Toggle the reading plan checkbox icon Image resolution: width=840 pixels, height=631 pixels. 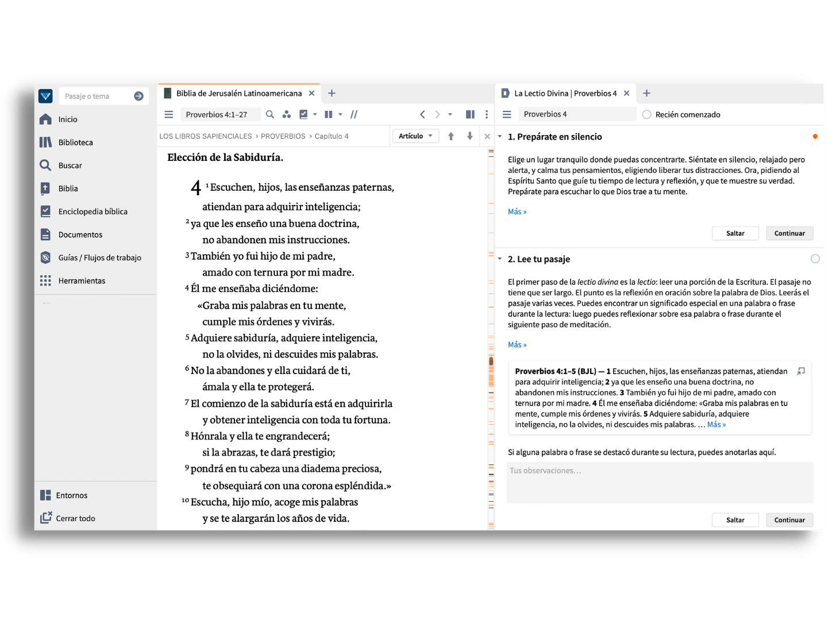coord(303,114)
